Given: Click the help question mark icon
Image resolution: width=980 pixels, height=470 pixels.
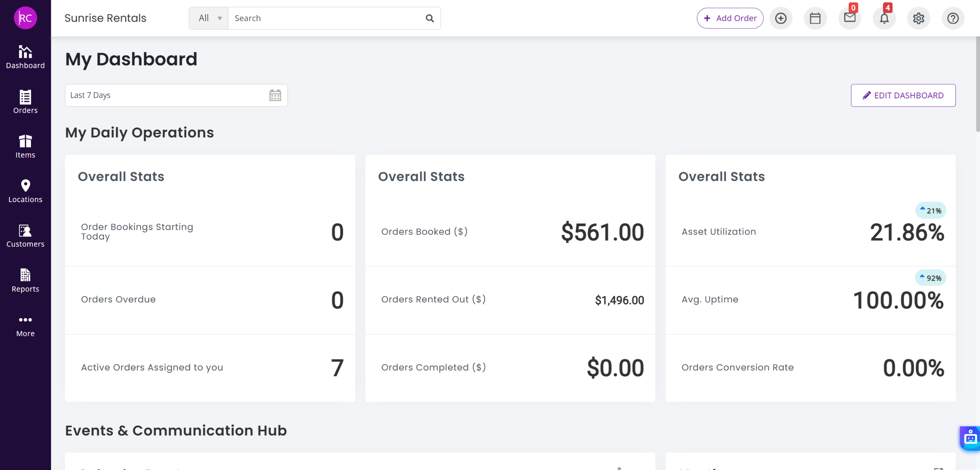Looking at the screenshot, I should pos(953,18).
